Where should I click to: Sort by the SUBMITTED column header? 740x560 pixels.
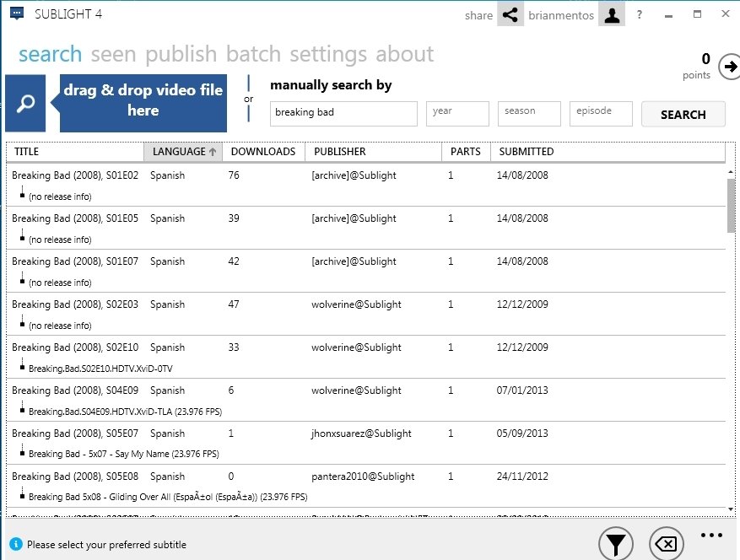(x=608, y=152)
